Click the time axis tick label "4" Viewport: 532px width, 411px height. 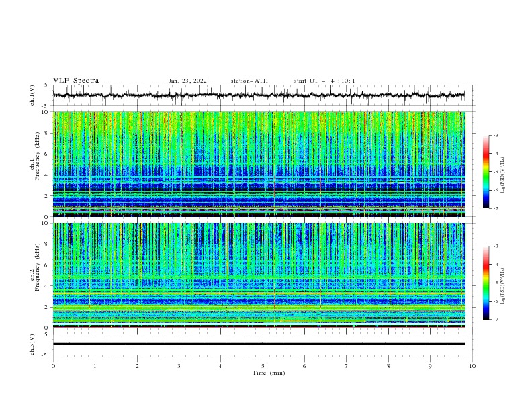click(x=220, y=366)
